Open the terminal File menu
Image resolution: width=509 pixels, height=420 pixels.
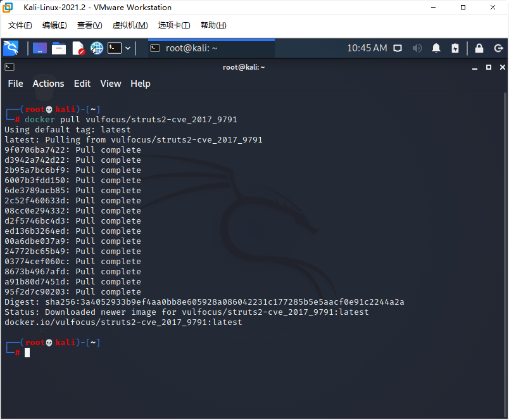click(x=15, y=84)
